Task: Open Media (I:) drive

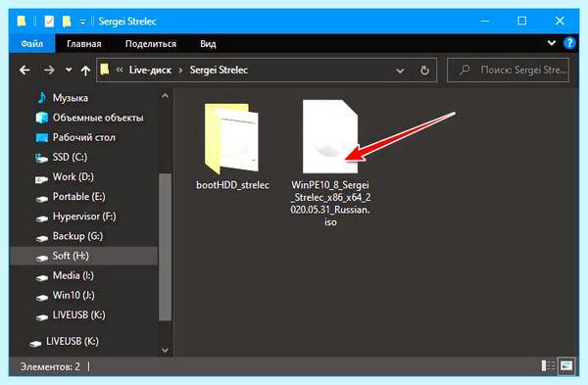Action: [73, 276]
